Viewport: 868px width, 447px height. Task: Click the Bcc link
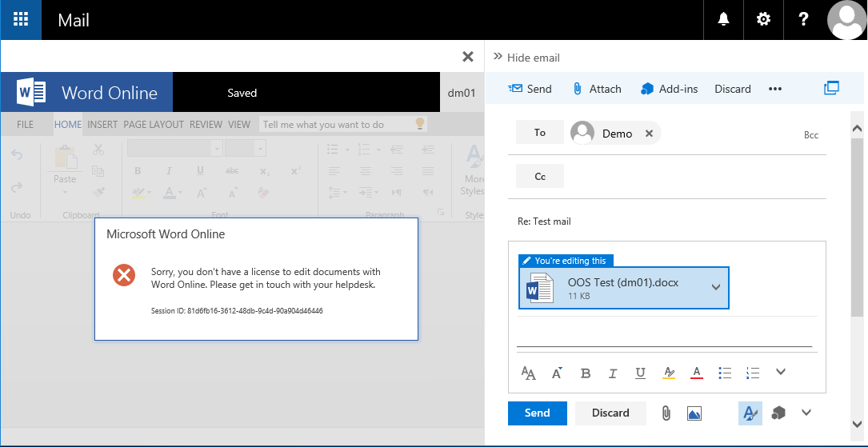[x=811, y=135]
